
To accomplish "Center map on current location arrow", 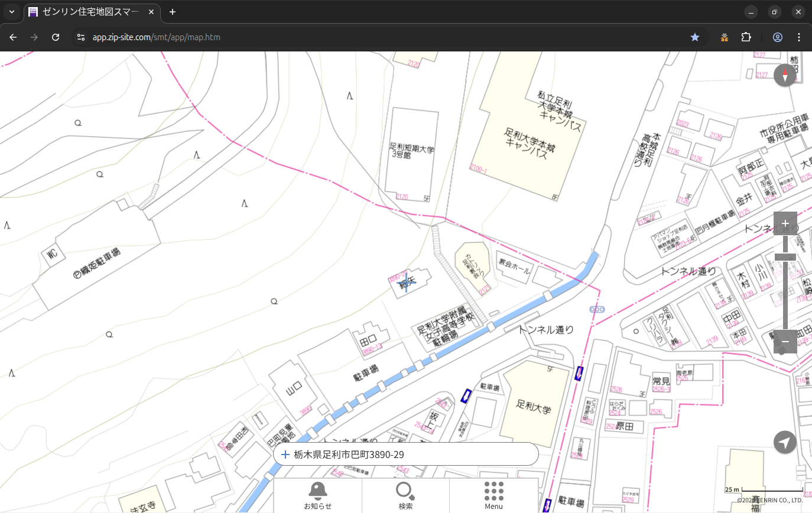I will pyautogui.click(x=785, y=442).
